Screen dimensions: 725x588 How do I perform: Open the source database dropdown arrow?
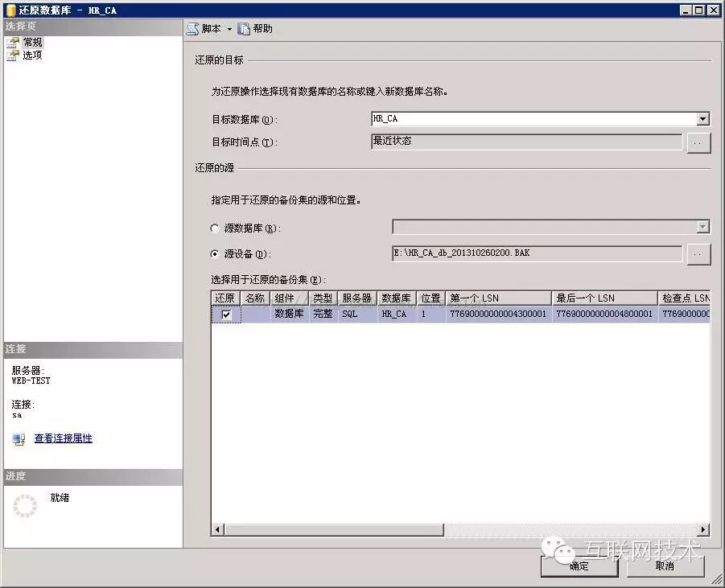tap(702, 227)
